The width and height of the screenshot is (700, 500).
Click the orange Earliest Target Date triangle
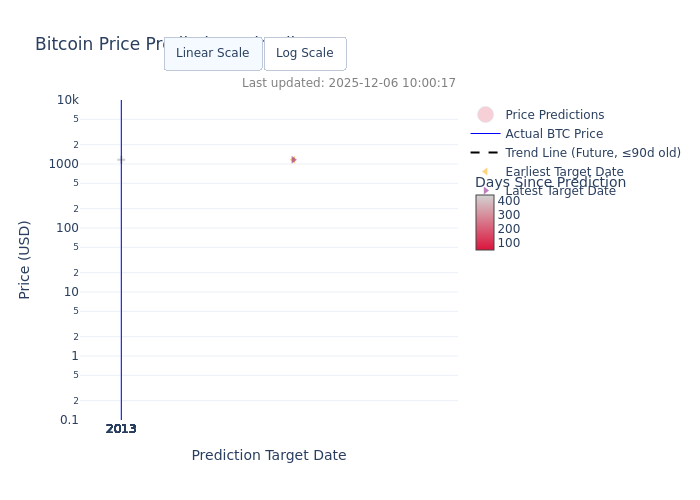[485, 172]
